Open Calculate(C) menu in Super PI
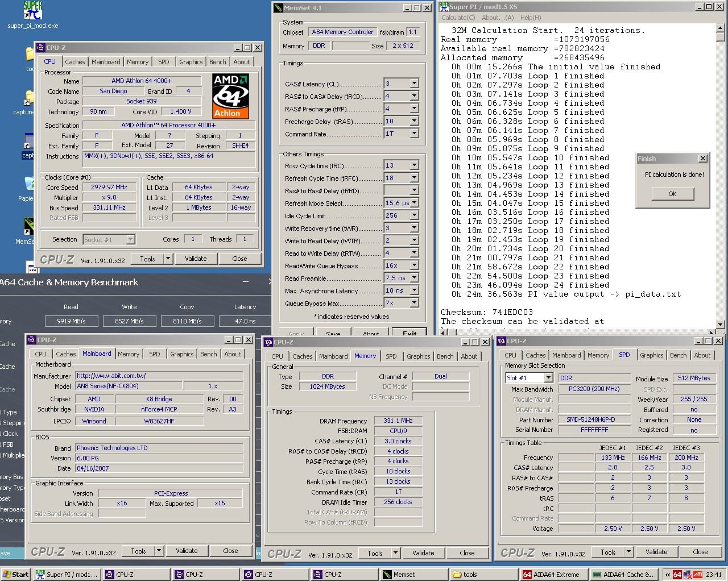This screenshot has height=582, width=728. (x=458, y=18)
